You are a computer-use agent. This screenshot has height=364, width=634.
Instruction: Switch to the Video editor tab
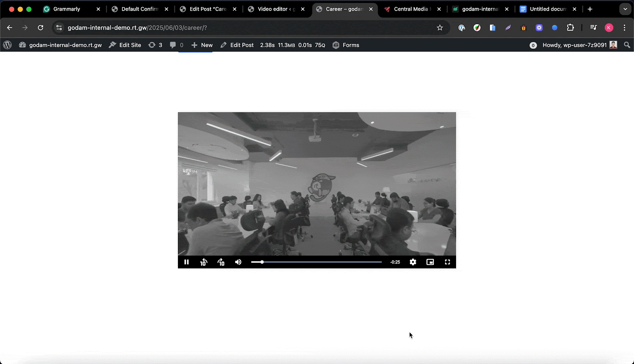[273, 9]
